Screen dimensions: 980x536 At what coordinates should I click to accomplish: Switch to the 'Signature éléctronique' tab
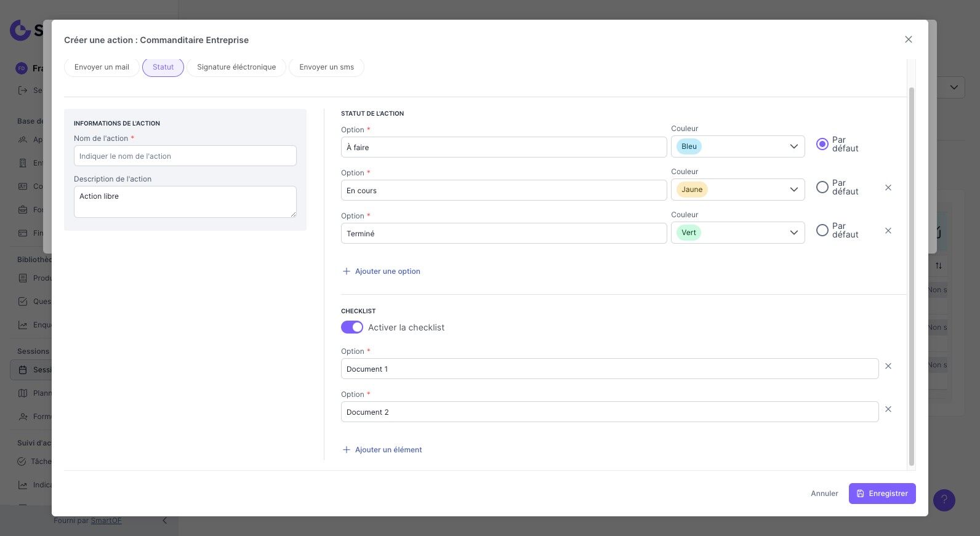236,67
